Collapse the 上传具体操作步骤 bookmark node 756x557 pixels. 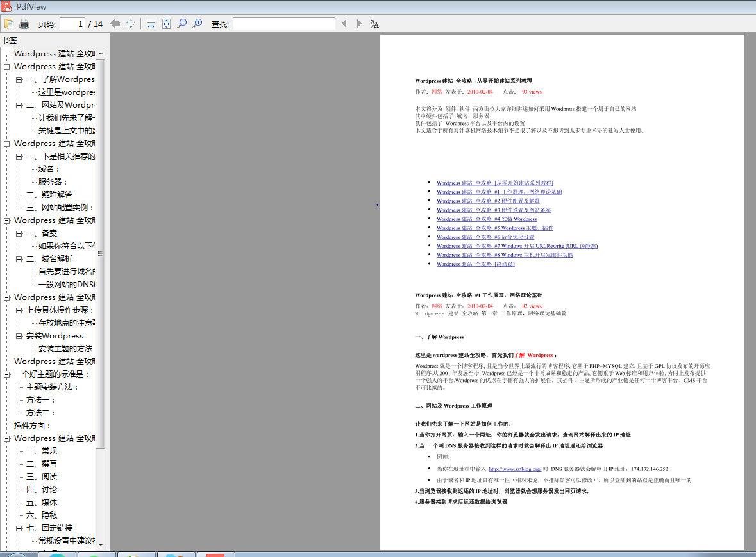[x=19, y=310]
